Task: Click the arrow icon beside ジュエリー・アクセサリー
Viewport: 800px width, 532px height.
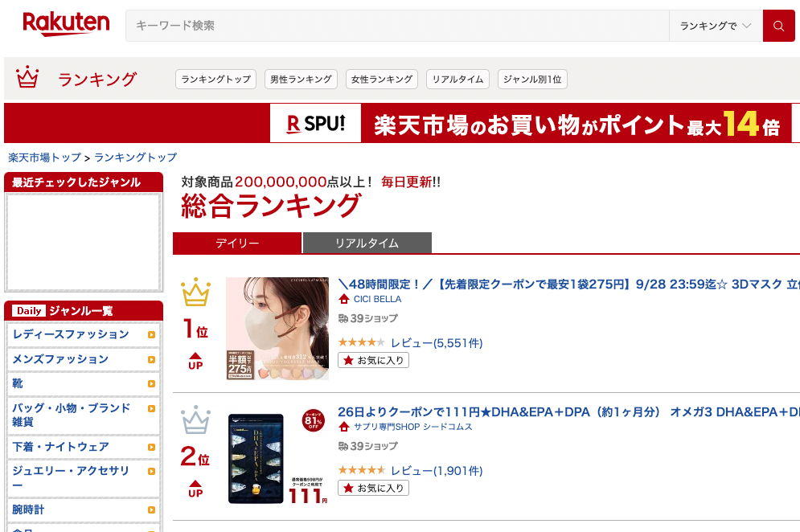Action: point(151,471)
